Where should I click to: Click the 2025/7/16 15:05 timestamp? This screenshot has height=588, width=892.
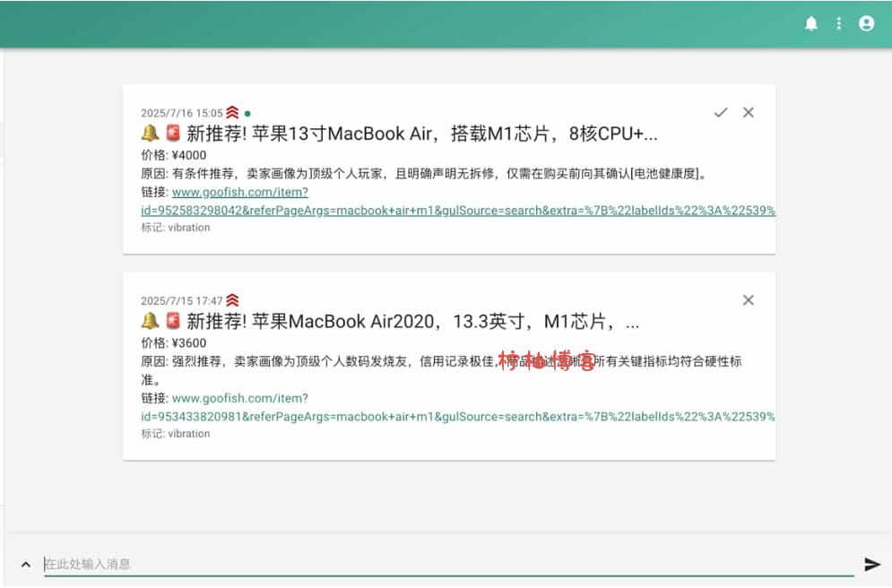point(181,114)
